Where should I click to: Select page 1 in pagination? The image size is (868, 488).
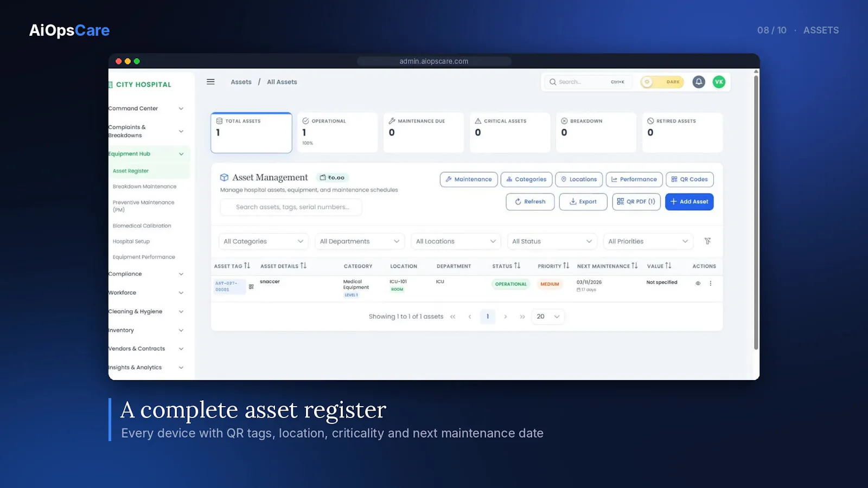point(488,317)
